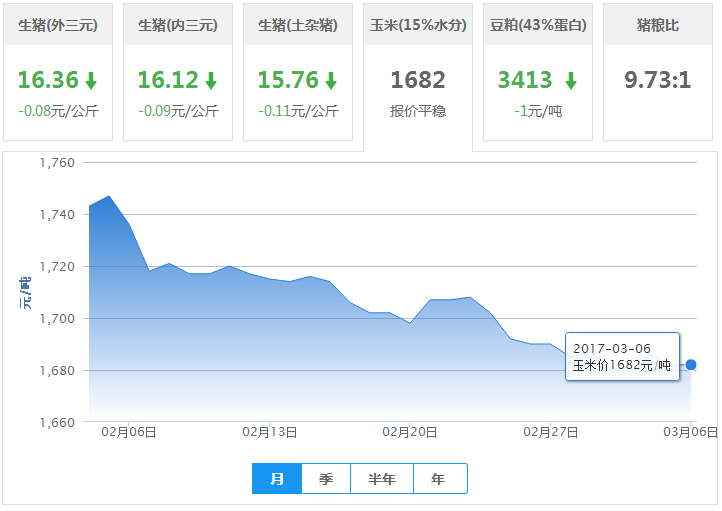The height and width of the screenshot is (511, 722).
Task: Click the 1,680 y-axis label
Action: pyautogui.click(x=57, y=371)
